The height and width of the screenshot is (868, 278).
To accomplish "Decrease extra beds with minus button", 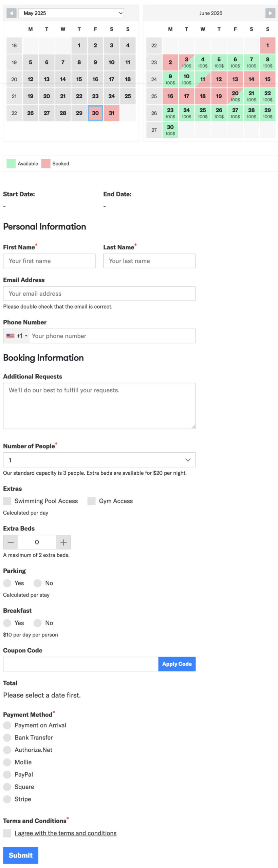I will click(11, 542).
